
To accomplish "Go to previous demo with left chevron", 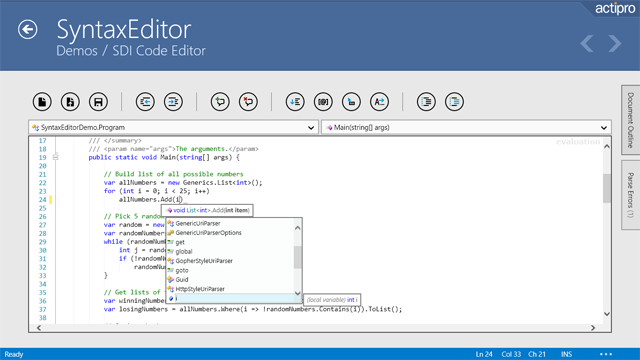I will [587, 43].
